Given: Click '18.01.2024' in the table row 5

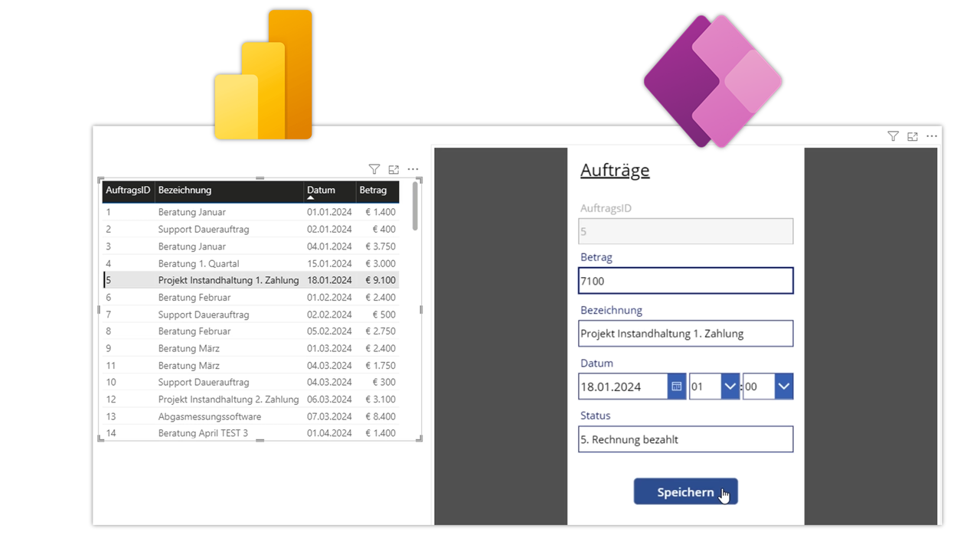Looking at the screenshot, I should tap(329, 280).
